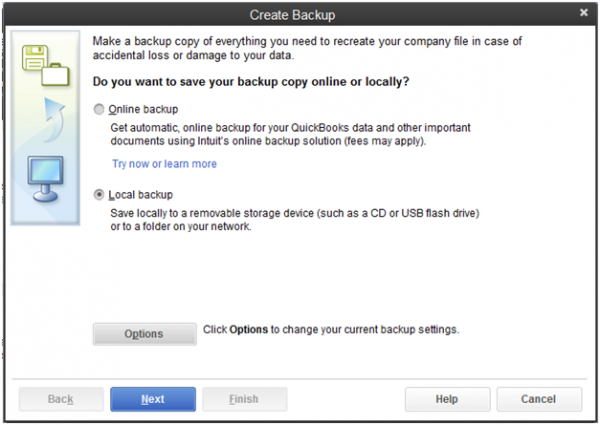Click the 'change your current backup settings' hint text

(x=330, y=328)
